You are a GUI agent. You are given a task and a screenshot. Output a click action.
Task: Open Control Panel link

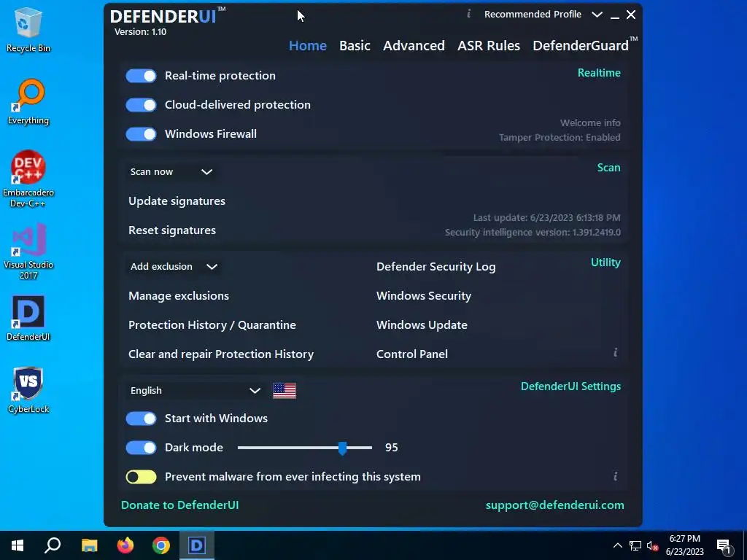(411, 354)
